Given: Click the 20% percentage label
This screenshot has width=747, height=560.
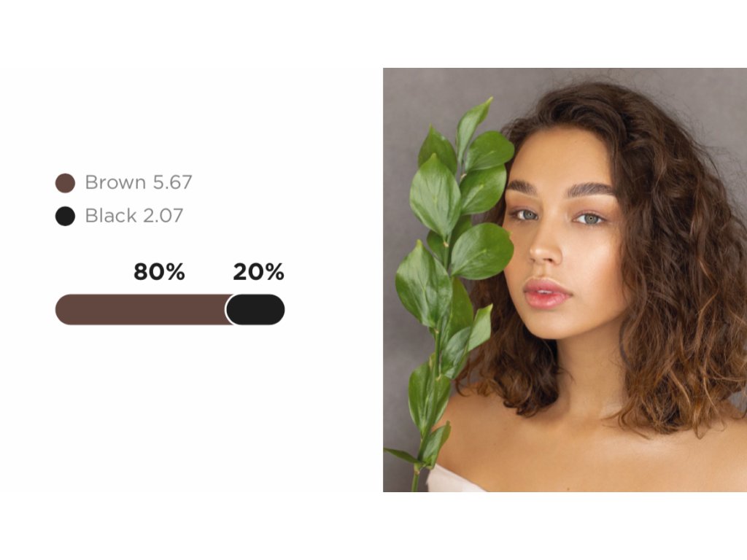Looking at the screenshot, I should pyautogui.click(x=259, y=272).
